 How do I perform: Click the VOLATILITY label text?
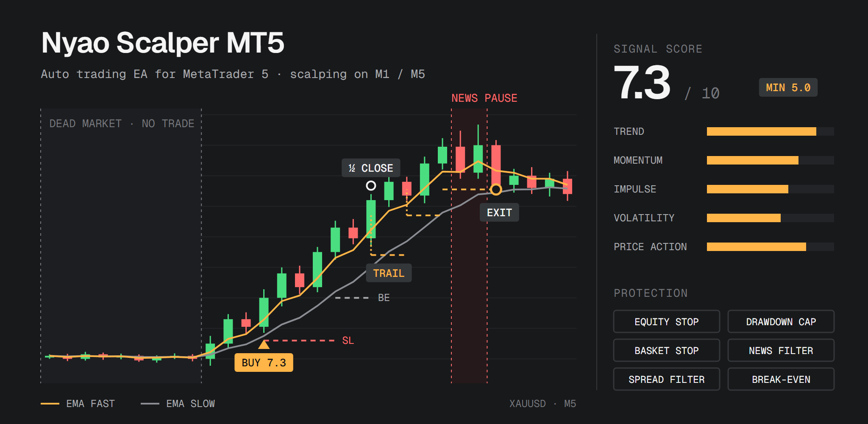click(644, 218)
